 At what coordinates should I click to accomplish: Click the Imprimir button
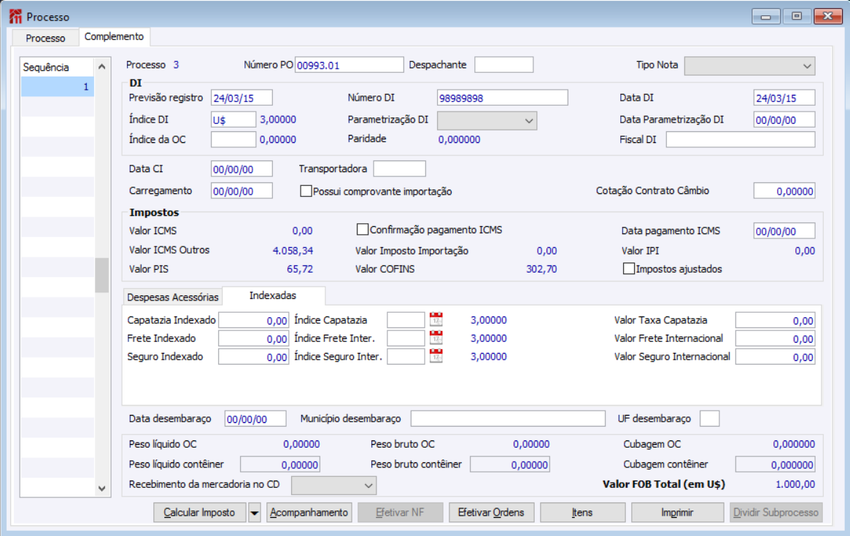pos(677,512)
